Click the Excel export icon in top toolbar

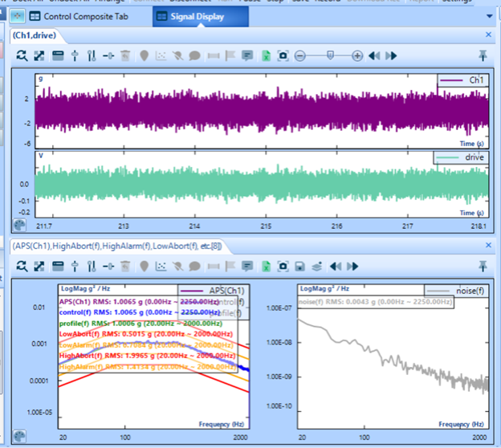[x=265, y=55]
